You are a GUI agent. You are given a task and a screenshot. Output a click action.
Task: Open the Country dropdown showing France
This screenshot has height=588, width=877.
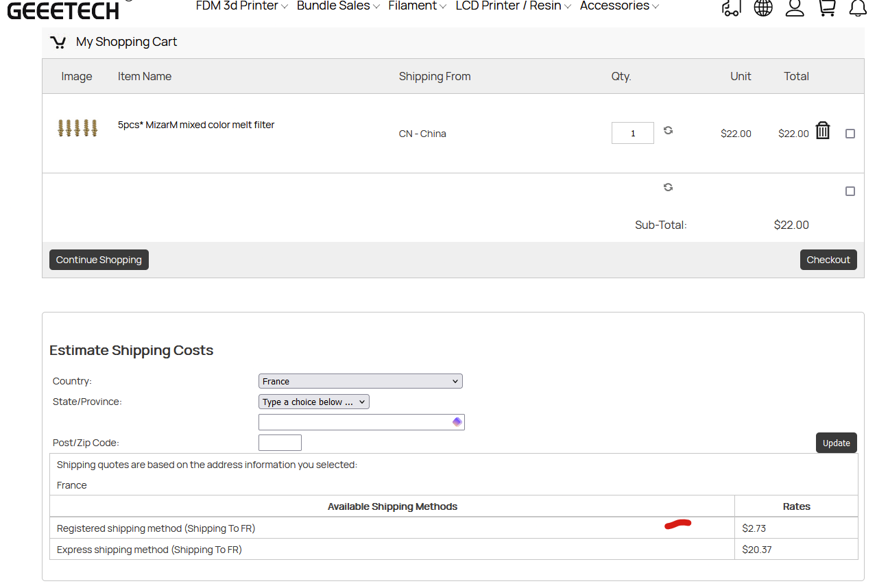tap(361, 381)
